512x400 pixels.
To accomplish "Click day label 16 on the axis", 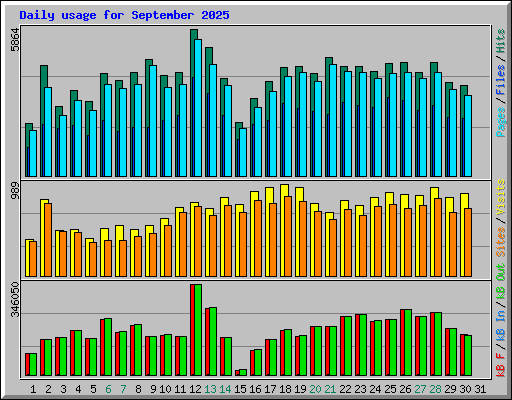I will 255,389.
